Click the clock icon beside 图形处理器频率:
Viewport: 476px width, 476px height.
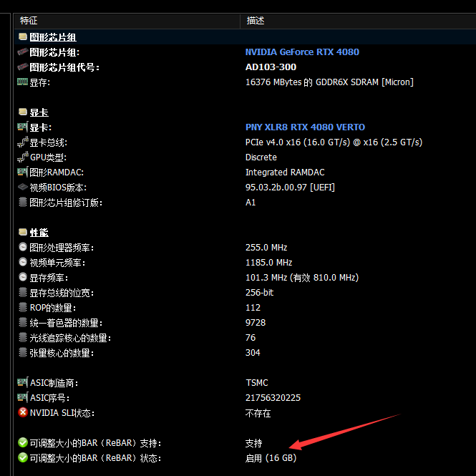(x=23, y=247)
